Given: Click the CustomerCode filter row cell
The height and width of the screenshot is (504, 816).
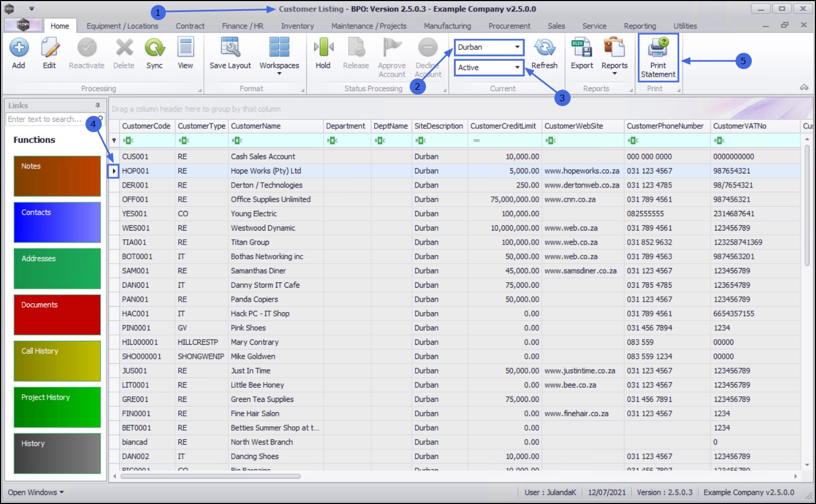Looking at the screenshot, I should 147,140.
